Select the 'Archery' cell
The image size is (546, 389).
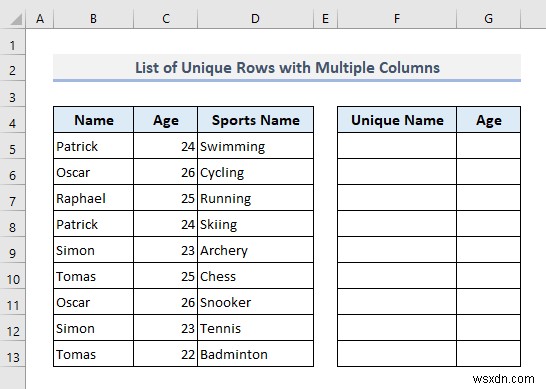[x=255, y=250]
